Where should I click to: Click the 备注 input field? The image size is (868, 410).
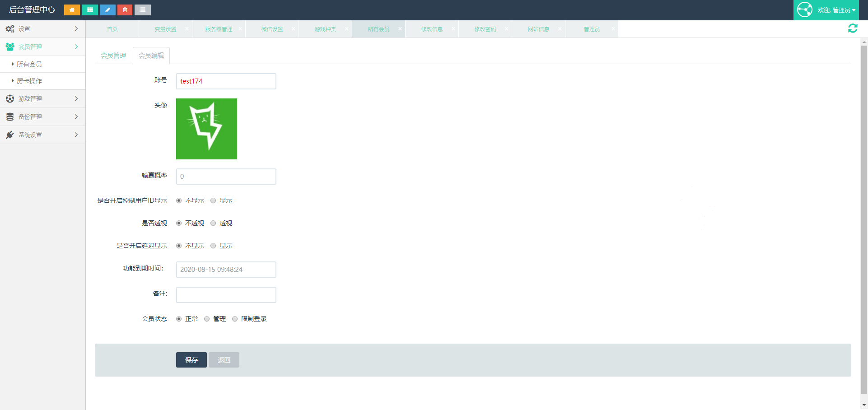[x=226, y=295]
